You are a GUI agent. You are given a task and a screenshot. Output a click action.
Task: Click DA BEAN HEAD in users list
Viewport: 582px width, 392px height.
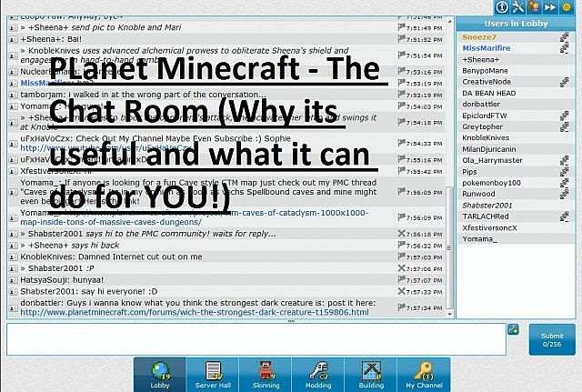pos(489,93)
